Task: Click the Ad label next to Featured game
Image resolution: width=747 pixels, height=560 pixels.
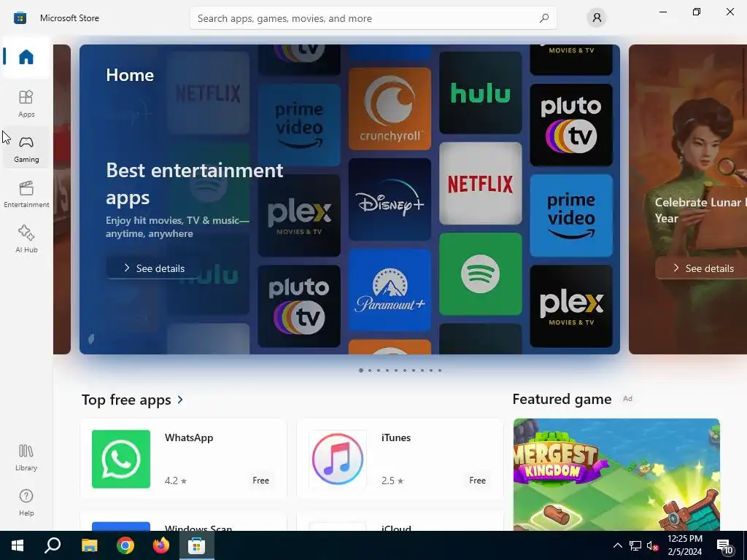Action: tap(627, 399)
